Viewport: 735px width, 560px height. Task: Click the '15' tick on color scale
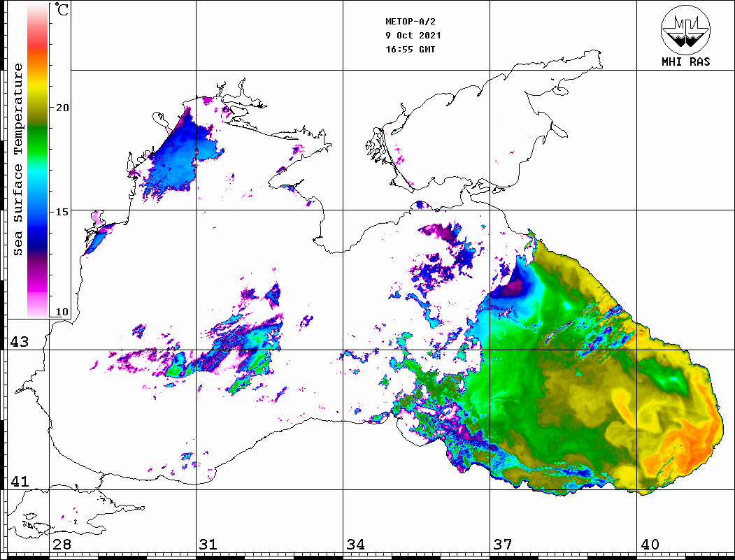62,212
